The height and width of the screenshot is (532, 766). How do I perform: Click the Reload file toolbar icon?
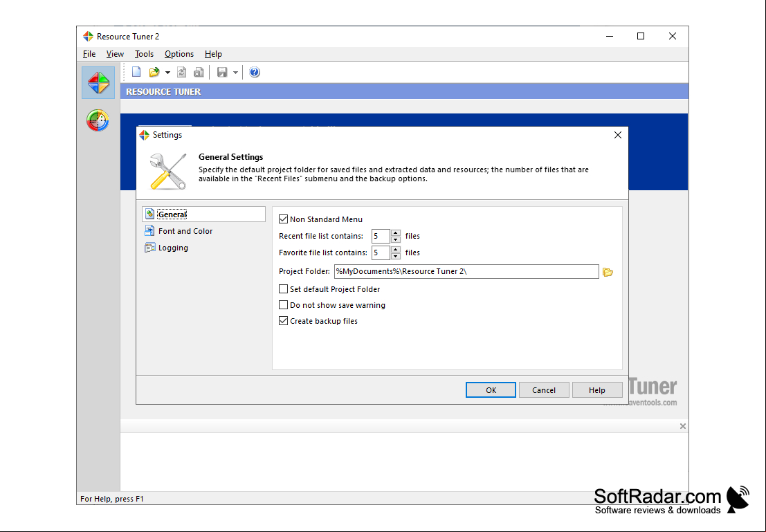pos(181,73)
